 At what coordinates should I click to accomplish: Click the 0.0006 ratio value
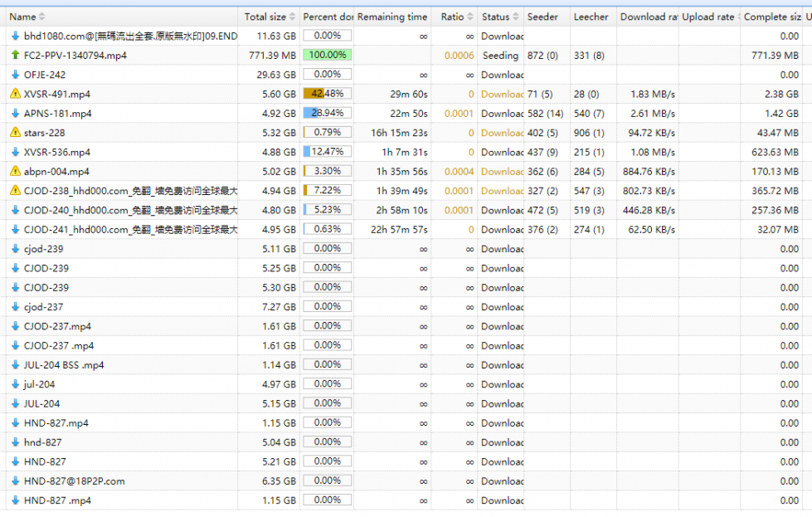pos(459,56)
